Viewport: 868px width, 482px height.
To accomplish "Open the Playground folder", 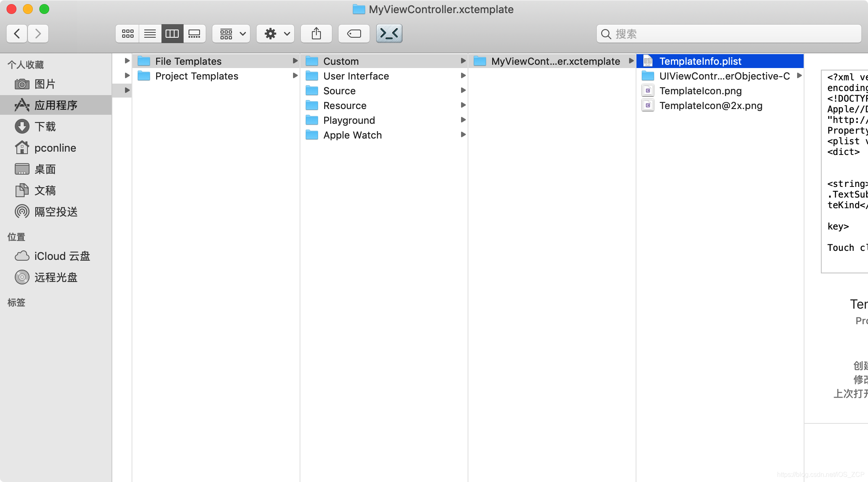I will coord(349,120).
